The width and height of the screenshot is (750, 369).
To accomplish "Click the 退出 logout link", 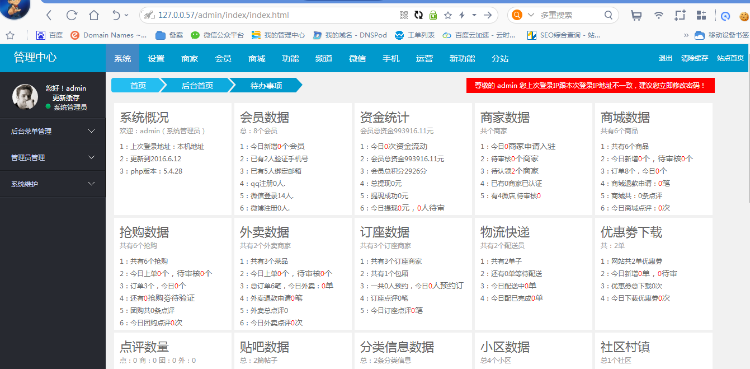I will tap(665, 58).
